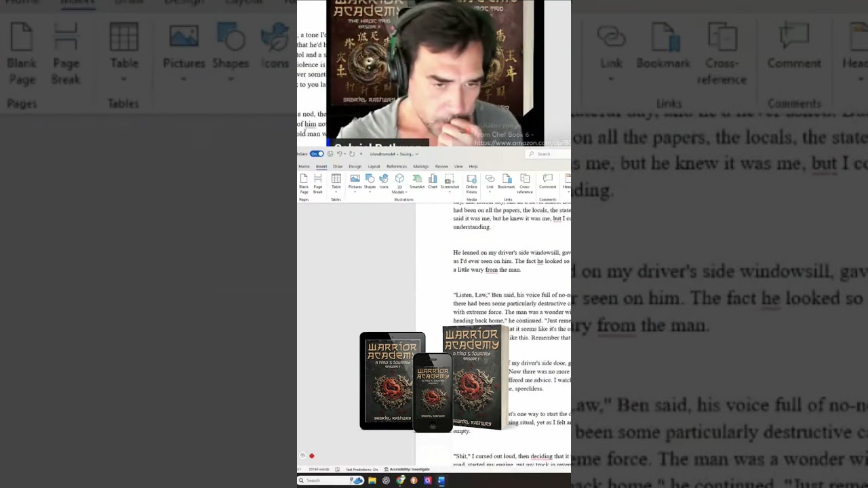
Task: Click the red record dot indicator
Action: (x=312, y=456)
